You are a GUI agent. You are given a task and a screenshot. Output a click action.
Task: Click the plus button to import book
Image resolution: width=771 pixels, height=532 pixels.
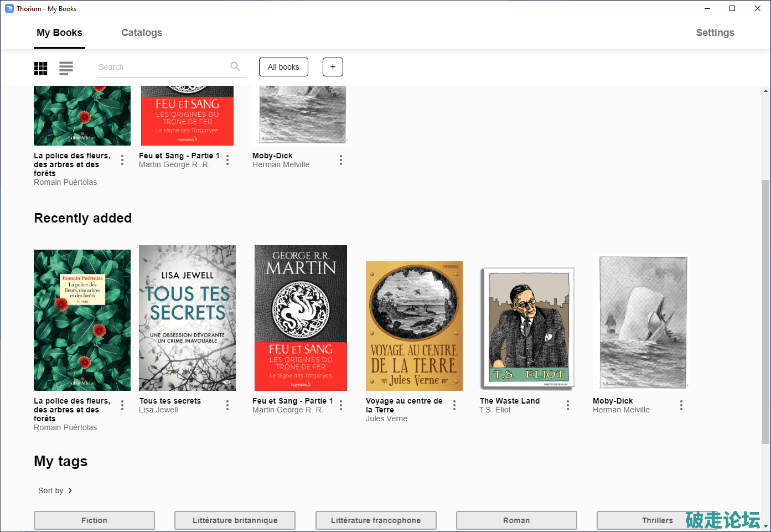point(333,67)
